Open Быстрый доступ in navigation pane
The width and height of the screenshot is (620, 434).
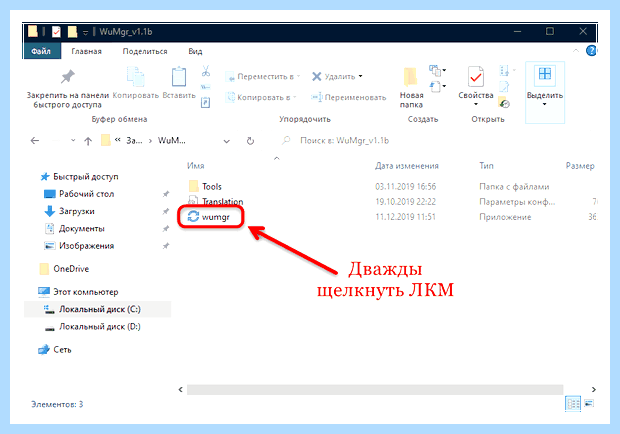pyautogui.click(x=86, y=176)
